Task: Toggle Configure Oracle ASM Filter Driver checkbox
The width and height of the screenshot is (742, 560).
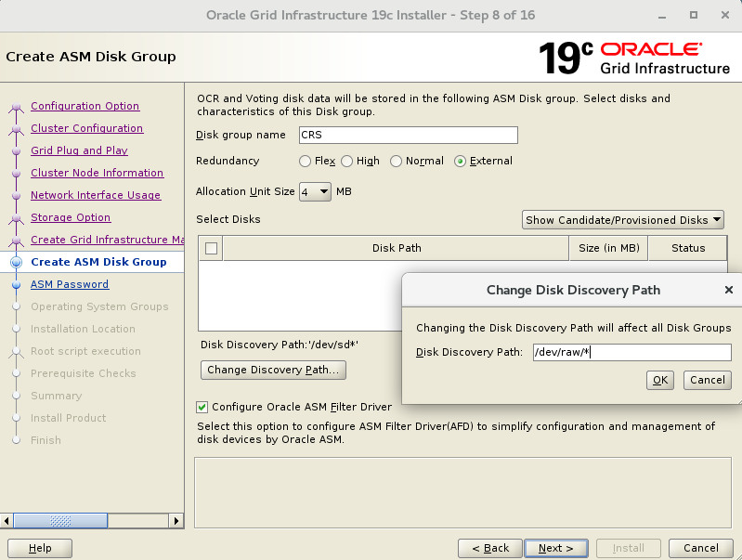Action: [202, 407]
